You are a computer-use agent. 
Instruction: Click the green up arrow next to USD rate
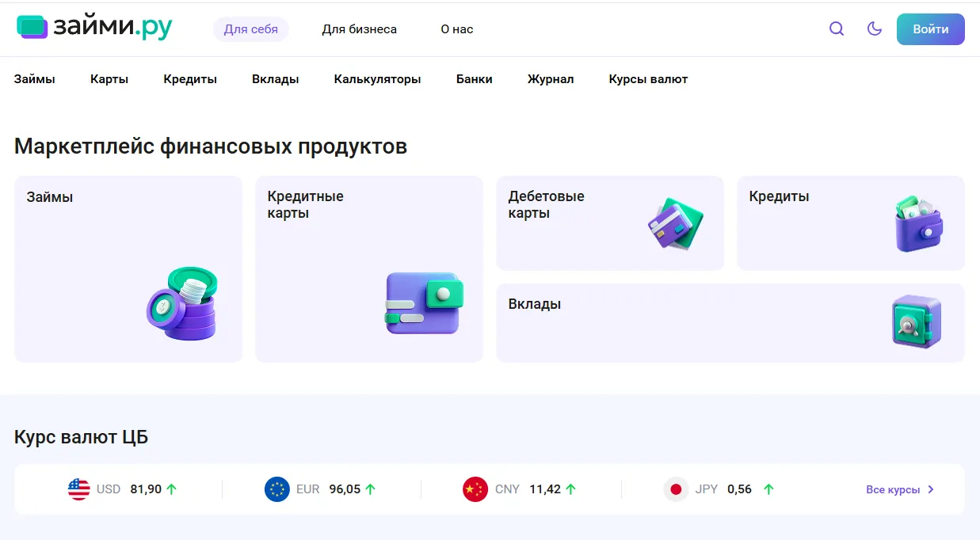point(172,489)
